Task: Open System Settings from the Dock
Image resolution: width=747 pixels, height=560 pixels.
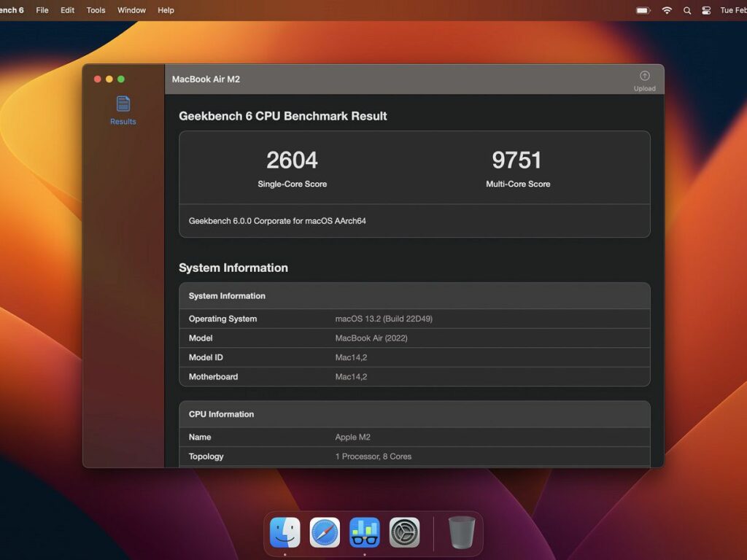Action: click(x=404, y=532)
